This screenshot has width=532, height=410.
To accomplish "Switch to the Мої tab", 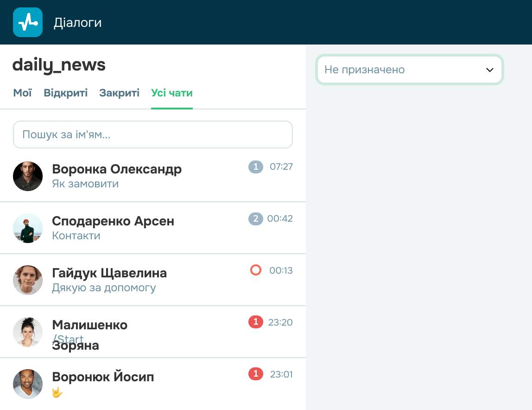I will tap(22, 93).
